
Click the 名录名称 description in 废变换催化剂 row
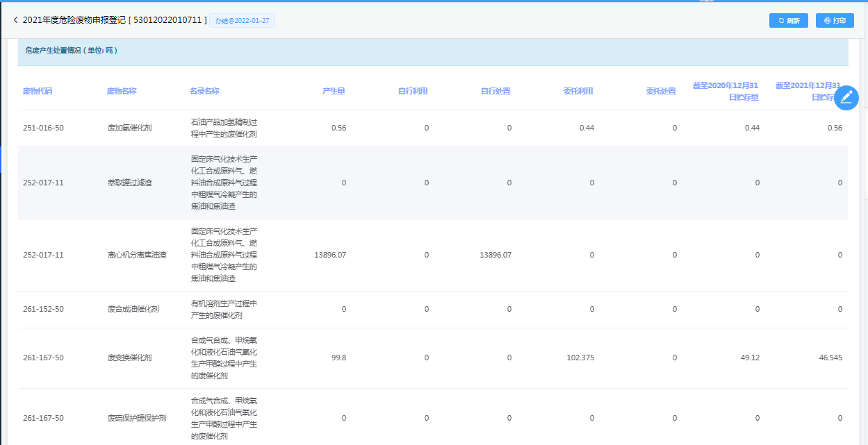click(x=224, y=358)
